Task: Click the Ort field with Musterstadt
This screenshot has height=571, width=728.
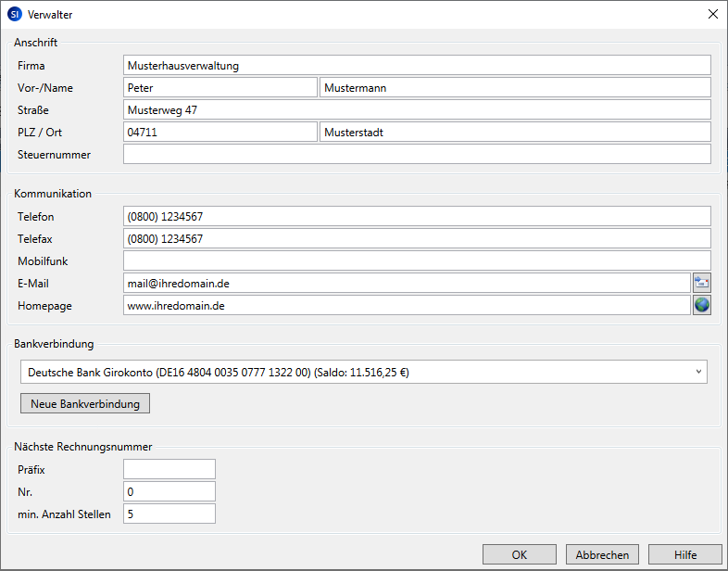Action: (x=515, y=133)
